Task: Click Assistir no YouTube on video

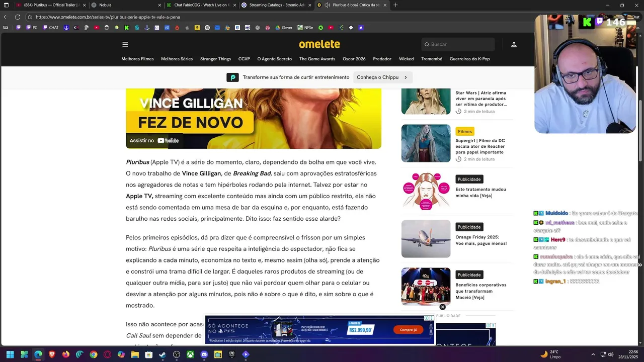Action: click(154, 141)
